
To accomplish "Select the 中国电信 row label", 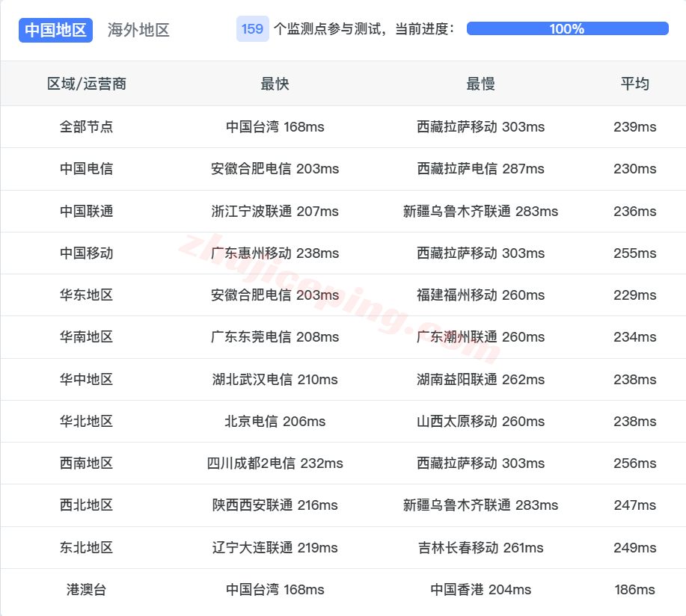I will [87, 169].
